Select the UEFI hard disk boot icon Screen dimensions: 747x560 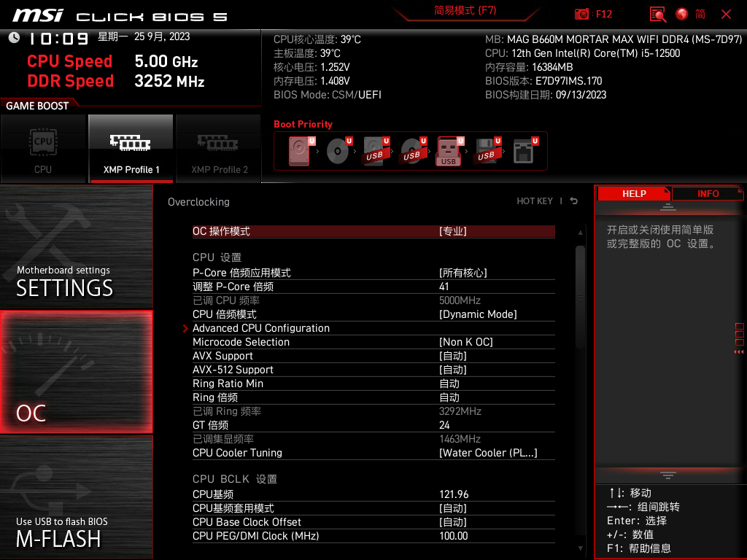[300, 149]
